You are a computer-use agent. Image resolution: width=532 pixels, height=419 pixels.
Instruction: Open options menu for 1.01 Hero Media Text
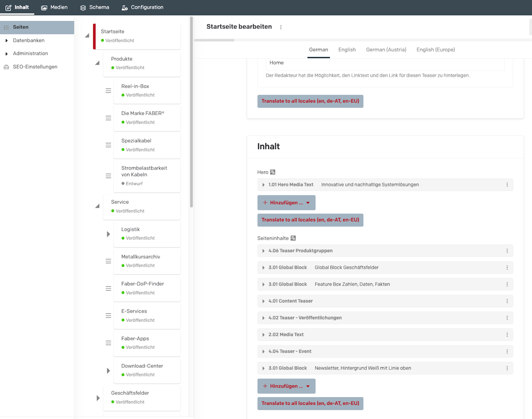(x=507, y=185)
